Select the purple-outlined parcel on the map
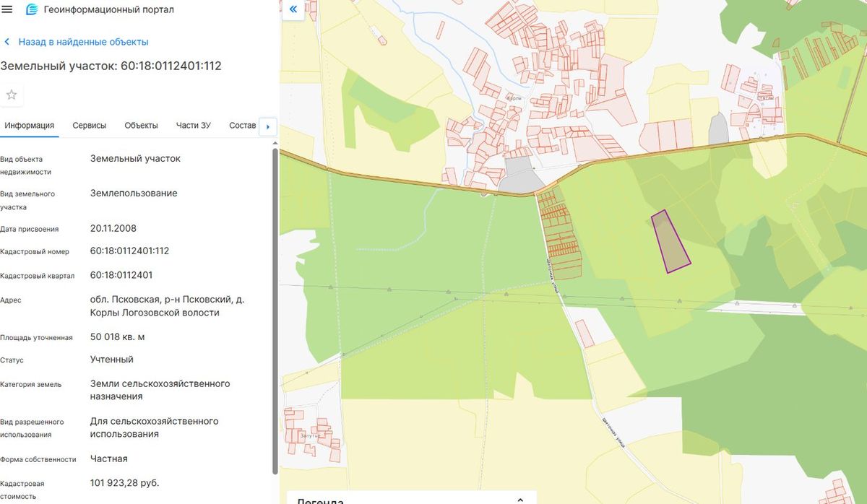Image resolution: width=867 pixels, height=504 pixels. (x=671, y=242)
